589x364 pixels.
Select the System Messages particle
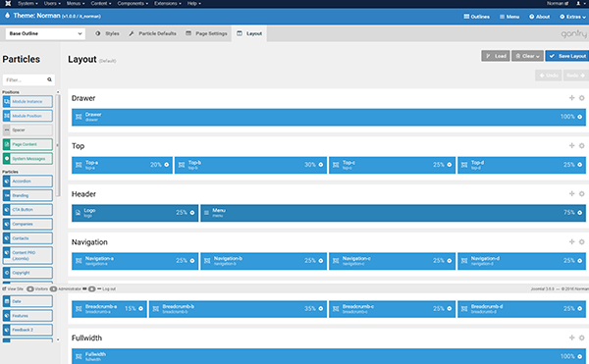click(27, 159)
